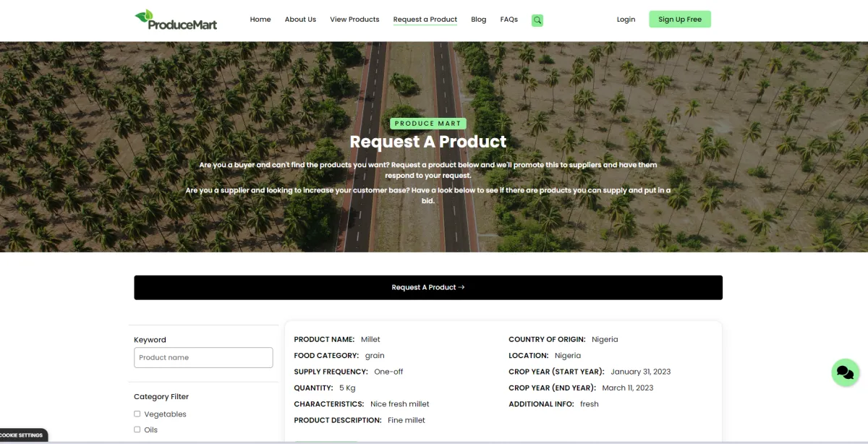The height and width of the screenshot is (444, 868).
Task: Click the 'Request A Product' hero heading
Action: (428, 142)
